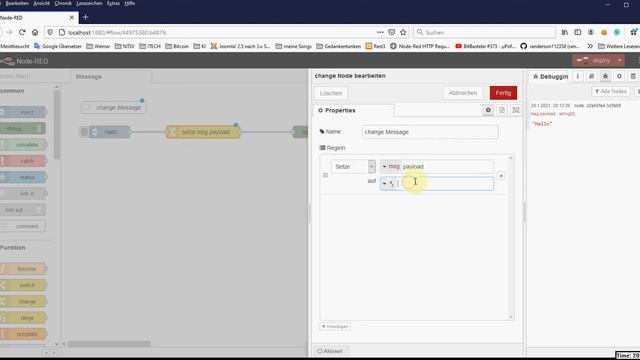The height and width of the screenshot is (360, 640).
Task: Select the Message flow tab
Action: [x=111, y=77]
